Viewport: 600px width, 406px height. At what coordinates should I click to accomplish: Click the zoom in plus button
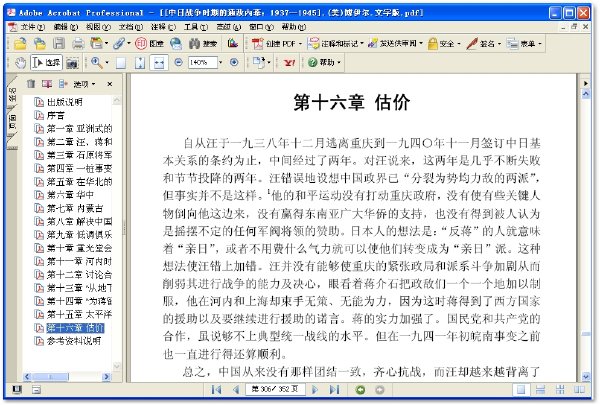[234, 62]
